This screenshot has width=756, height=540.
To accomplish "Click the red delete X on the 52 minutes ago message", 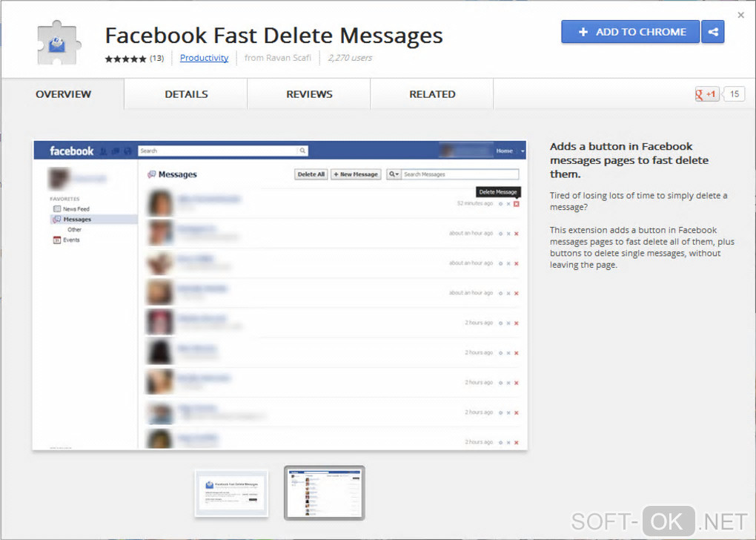I will (x=517, y=204).
